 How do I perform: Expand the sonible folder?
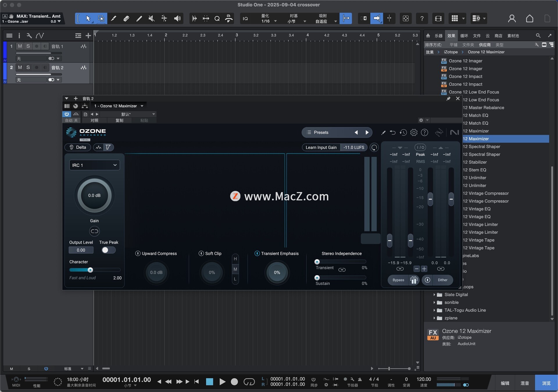point(434,302)
